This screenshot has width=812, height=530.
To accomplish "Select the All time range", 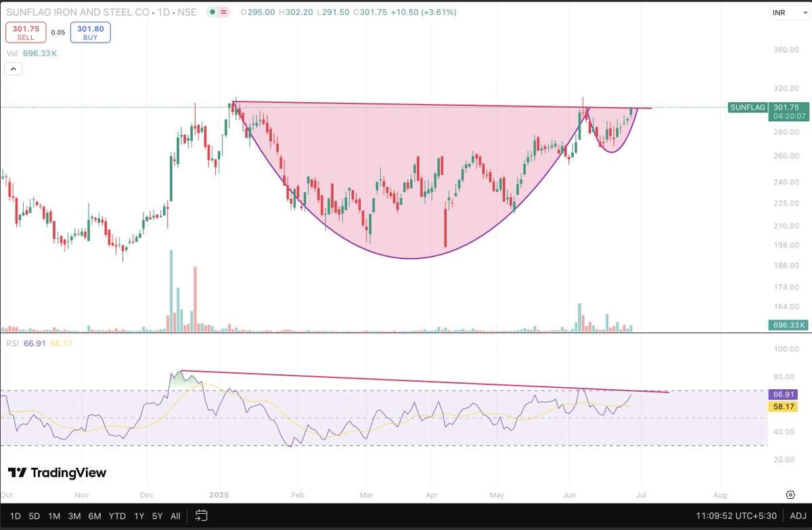I will 175,516.
